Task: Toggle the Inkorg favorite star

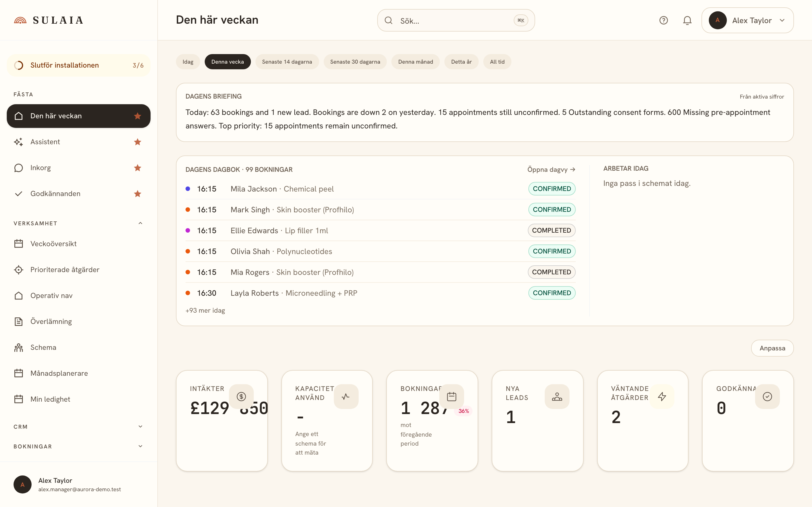Action: click(138, 168)
